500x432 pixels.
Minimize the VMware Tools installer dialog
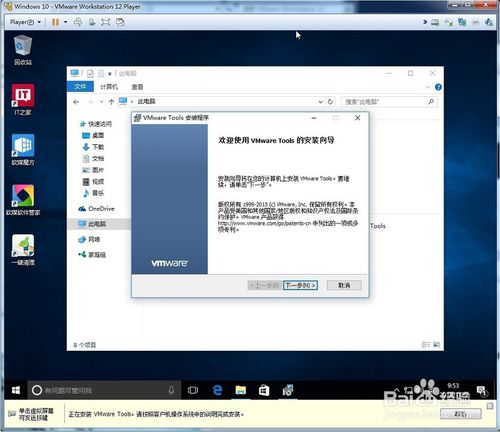click(x=314, y=118)
